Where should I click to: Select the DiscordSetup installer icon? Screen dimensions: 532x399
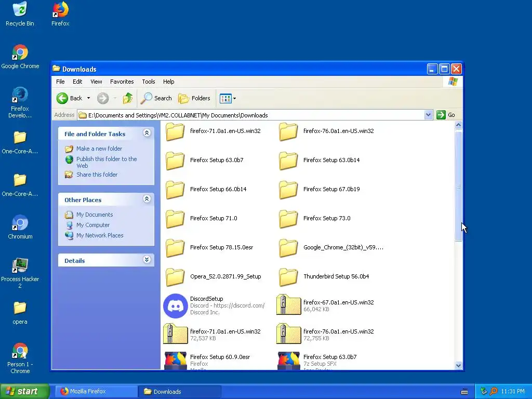click(176, 305)
